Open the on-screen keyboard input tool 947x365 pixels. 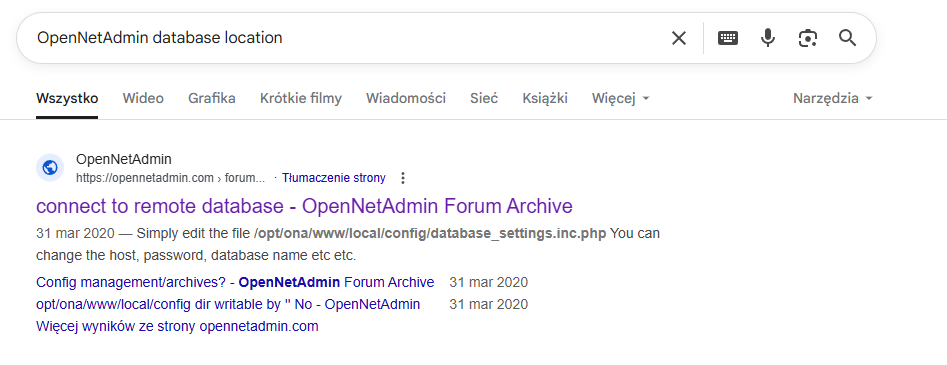[727, 38]
